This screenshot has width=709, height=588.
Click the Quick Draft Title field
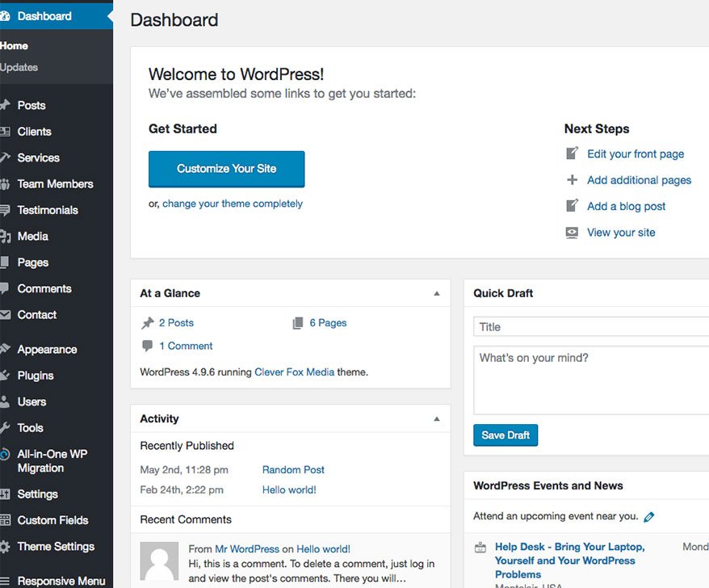coord(591,327)
